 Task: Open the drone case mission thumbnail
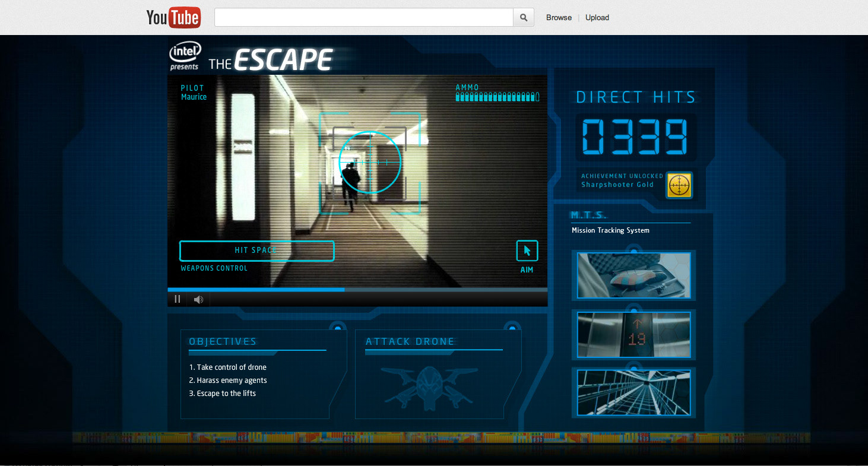point(633,275)
